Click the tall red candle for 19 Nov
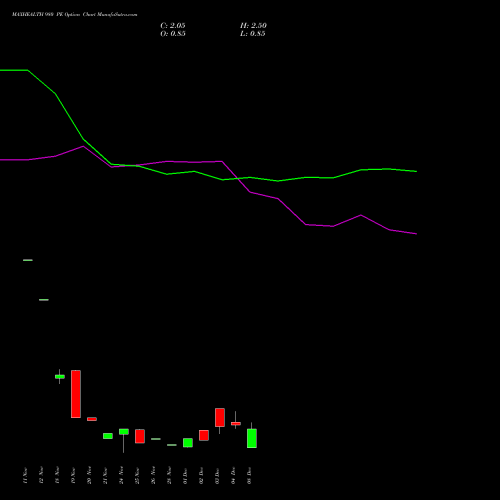The width and height of the screenshot is (500, 500). click(76, 394)
